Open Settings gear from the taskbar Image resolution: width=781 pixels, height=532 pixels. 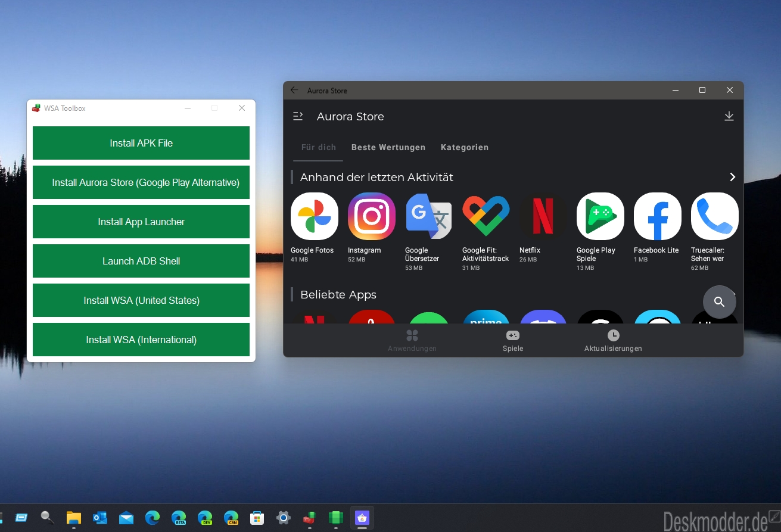pos(284,517)
